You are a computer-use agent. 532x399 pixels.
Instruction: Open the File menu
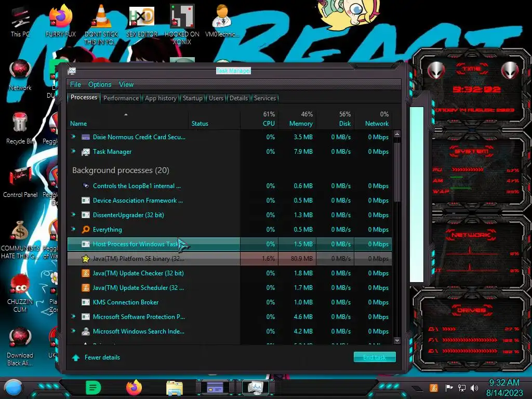click(x=75, y=85)
